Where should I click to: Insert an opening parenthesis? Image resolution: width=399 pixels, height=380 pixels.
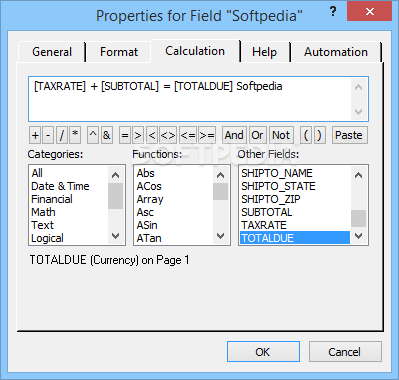pos(306,135)
